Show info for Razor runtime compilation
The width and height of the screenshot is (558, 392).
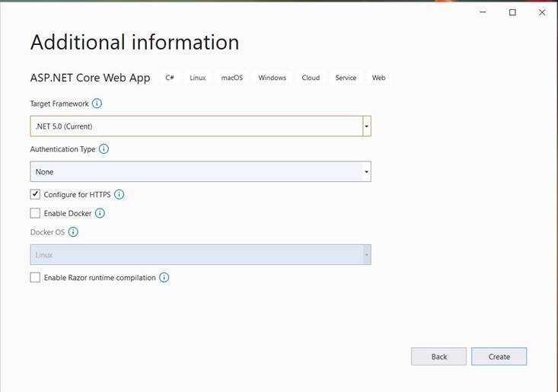tap(164, 278)
